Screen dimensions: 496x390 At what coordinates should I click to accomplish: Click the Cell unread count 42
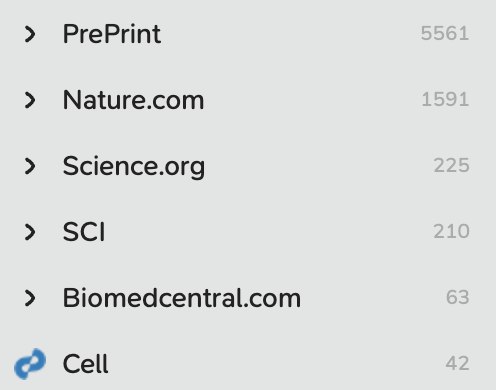point(457,363)
